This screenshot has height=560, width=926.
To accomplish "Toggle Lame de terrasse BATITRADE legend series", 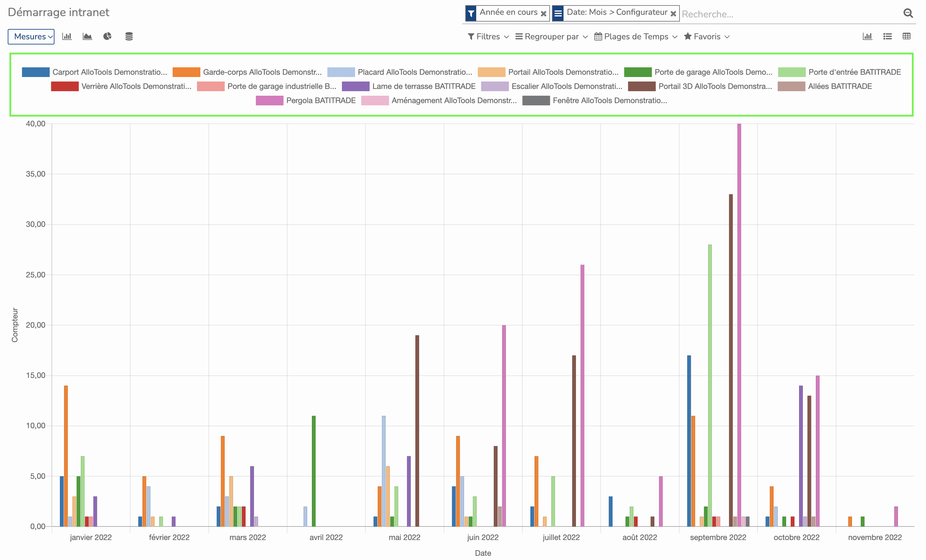I will [x=409, y=86].
